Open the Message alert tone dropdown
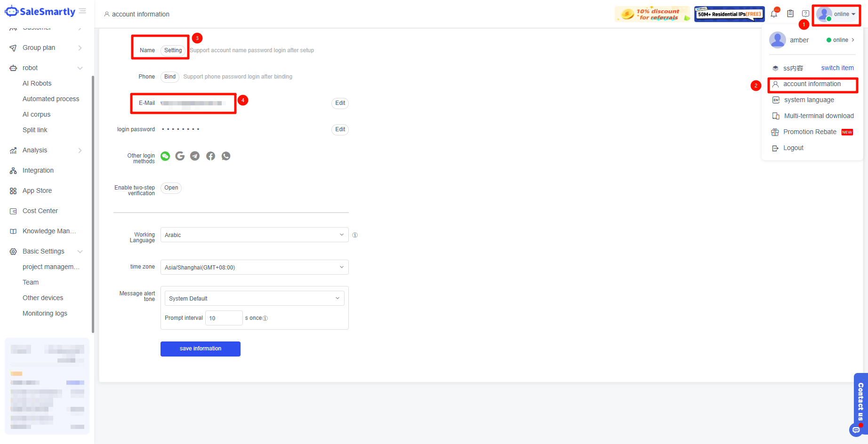The height and width of the screenshot is (444, 868). (x=254, y=298)
